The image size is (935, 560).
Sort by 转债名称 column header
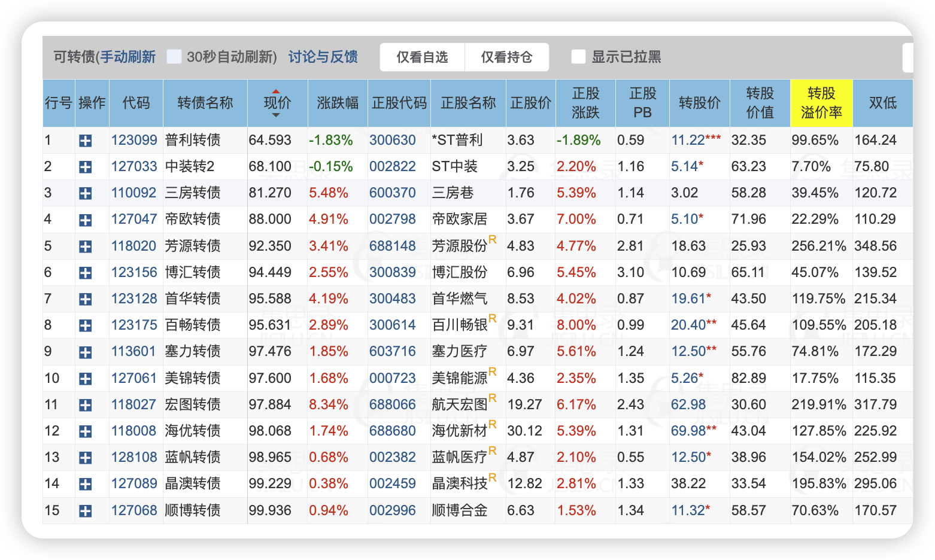coord(205,103)
